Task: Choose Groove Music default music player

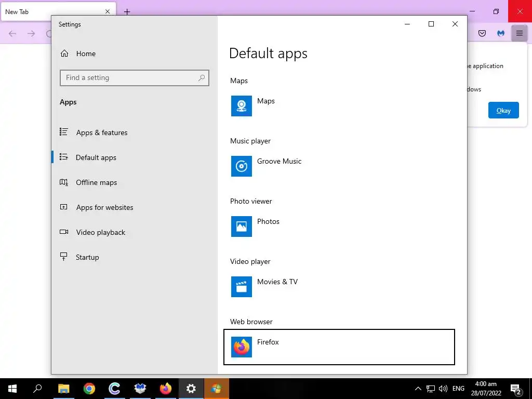Action: tap(339, 166)
